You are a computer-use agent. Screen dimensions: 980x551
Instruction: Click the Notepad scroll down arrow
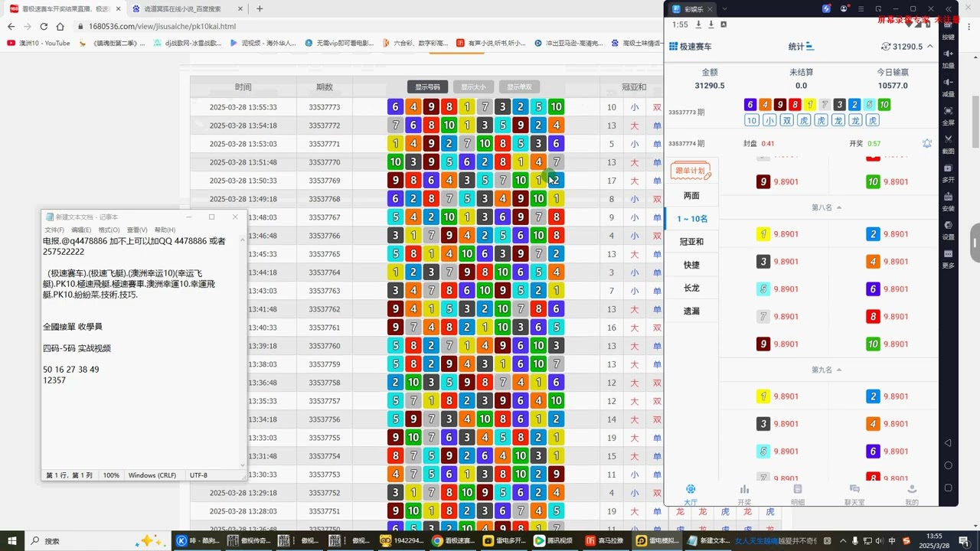[x=243, y=464]
